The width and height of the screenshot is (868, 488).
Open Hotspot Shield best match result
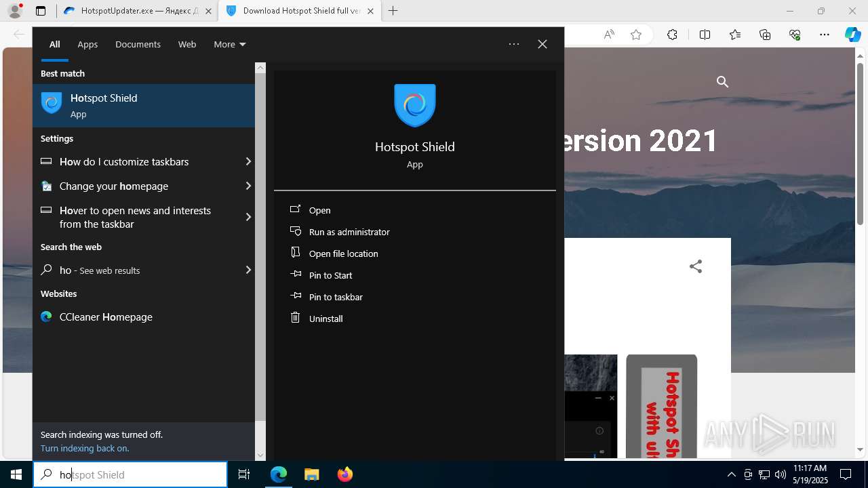click(144, 106)
